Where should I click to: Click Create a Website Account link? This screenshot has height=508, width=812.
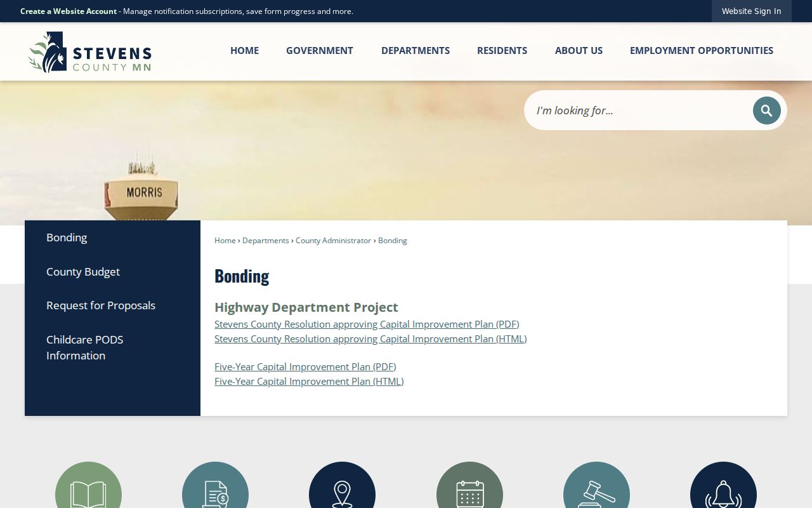tap(69, 11)
